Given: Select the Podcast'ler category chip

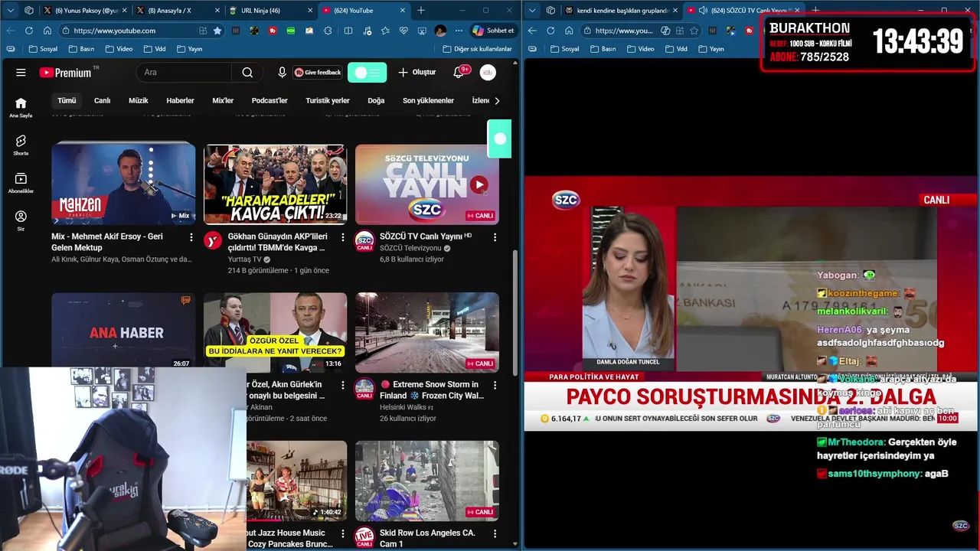Looking at the screenshot, I should pyautogui.click(x=269, y=100).
